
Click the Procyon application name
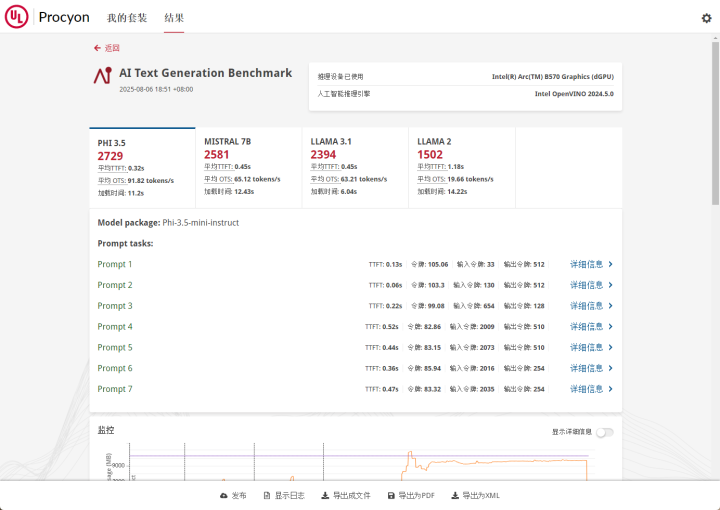[x=64, y=17]
